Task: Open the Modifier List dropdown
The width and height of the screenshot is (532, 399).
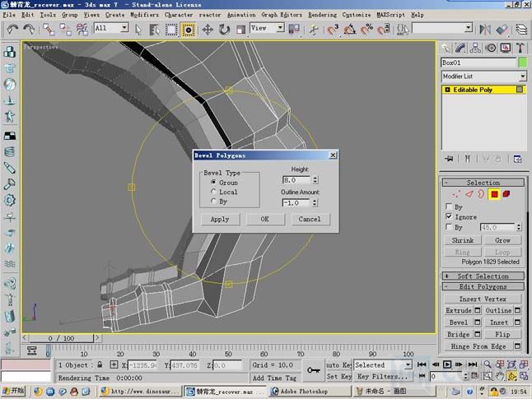Action: (x=483, y=77)
